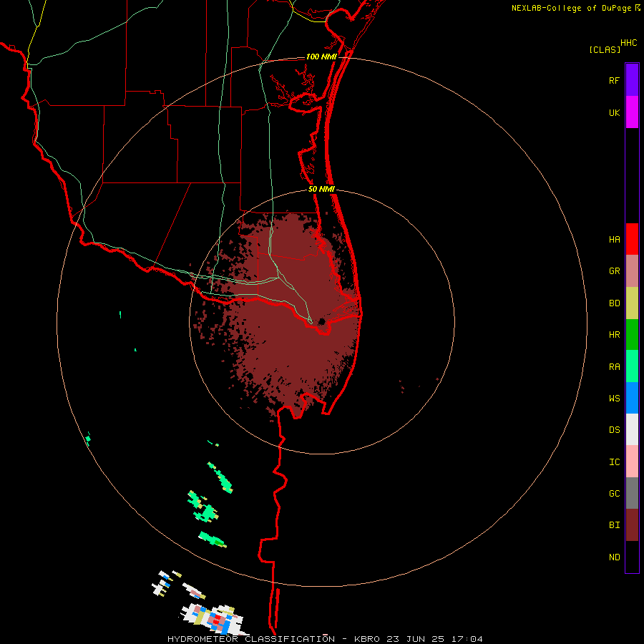Click the KBRO radar station identifier
The image size is (644, 644).
click(x=367, y=639)
